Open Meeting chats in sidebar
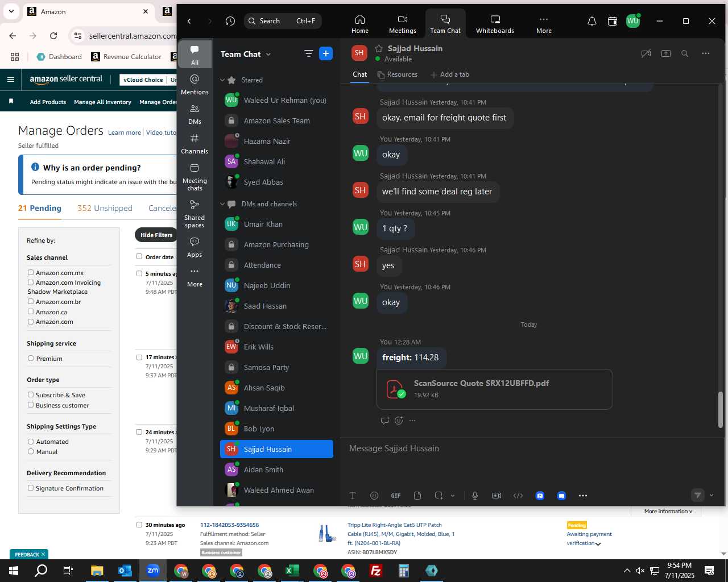The image size is (728, 582). tap(195, 176)
